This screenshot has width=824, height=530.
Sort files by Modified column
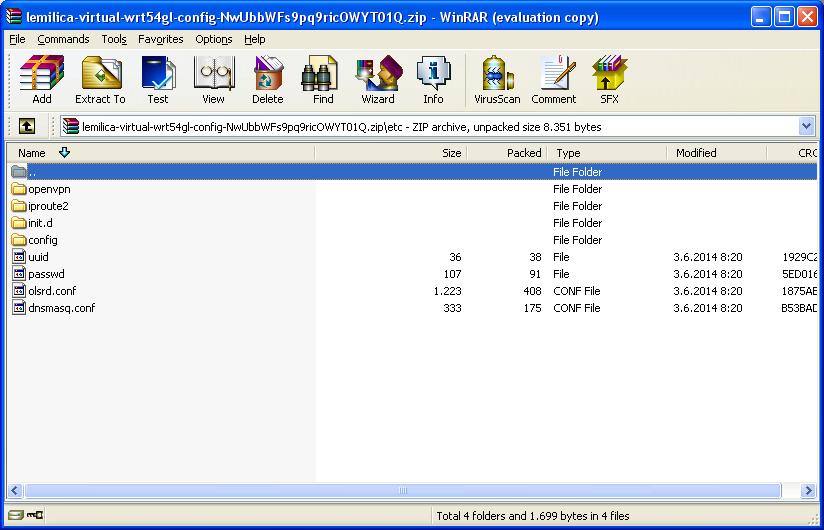[x=696, y=153]
